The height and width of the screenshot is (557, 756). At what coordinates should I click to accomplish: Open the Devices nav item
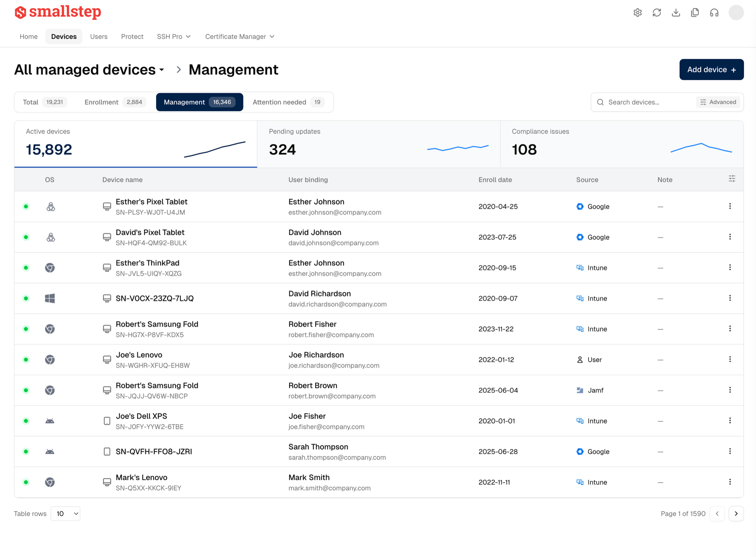(x=64, y=37)
